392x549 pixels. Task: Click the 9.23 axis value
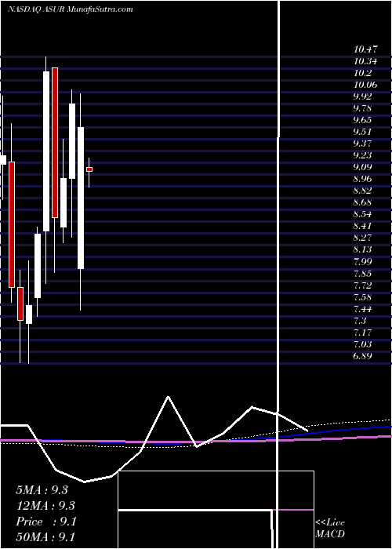click(x=362, y=155)
